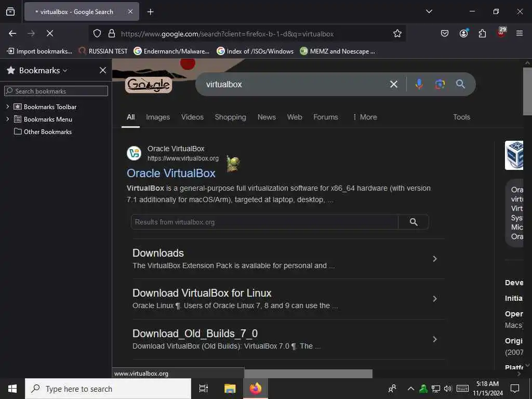
Task: Open Import bookmarks toolbar item
Action: [x=39, y=51]
